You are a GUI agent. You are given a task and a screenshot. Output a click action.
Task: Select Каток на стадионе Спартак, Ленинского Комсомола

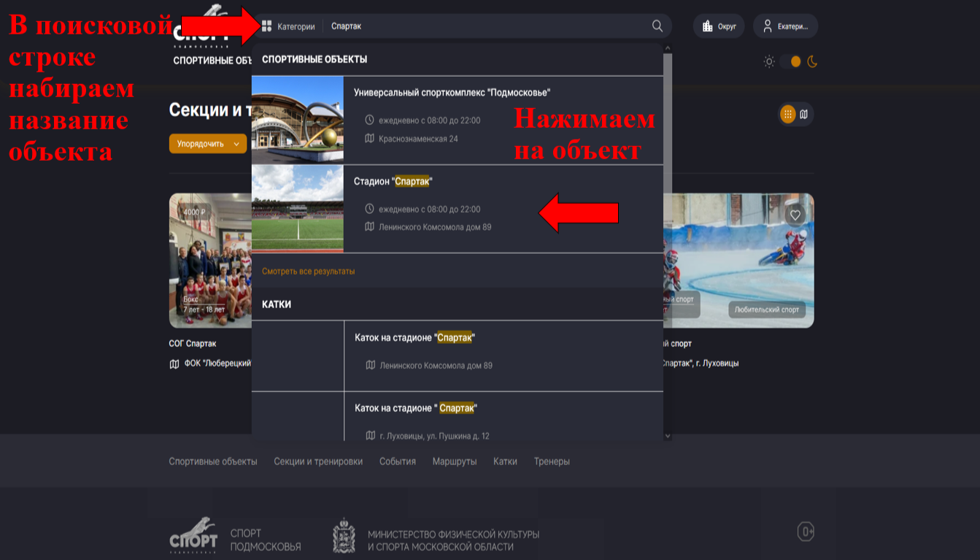(458, 356)
